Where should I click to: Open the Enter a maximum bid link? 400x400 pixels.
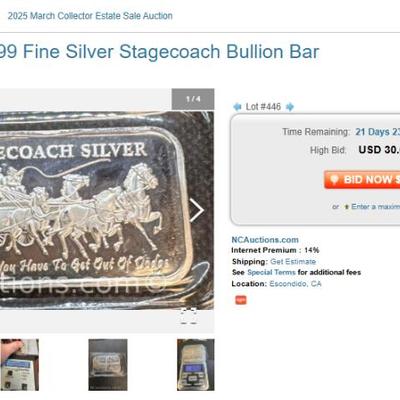point(376,207)
